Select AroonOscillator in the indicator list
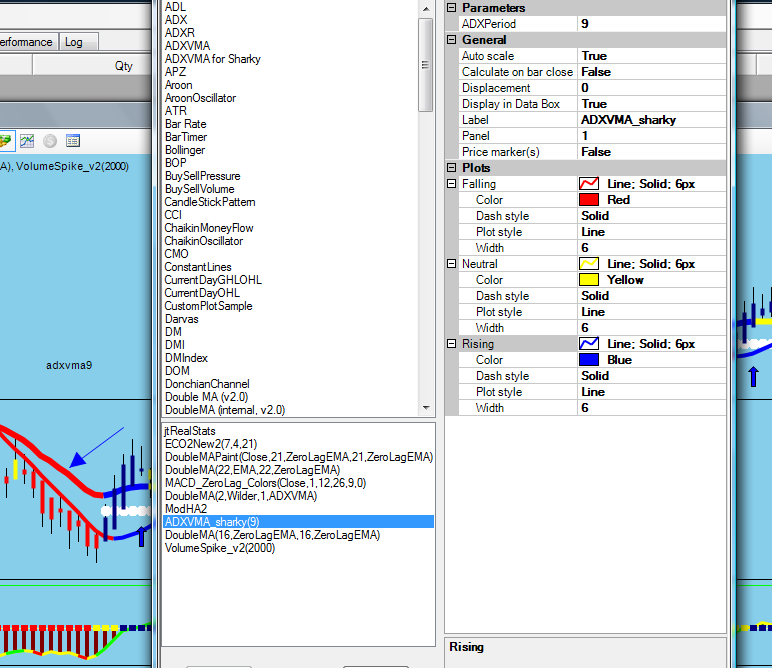This screenshot has height=668, width=772. pos(200,98)
